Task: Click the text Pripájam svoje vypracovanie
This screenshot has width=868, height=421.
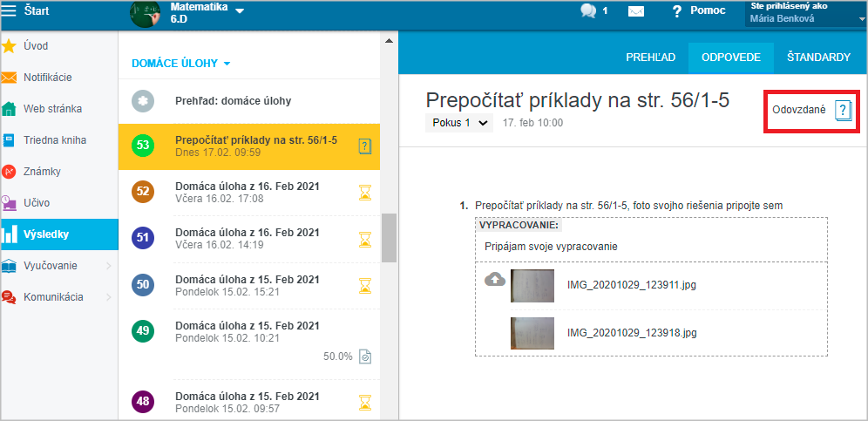Action: (x=551, y=247)
